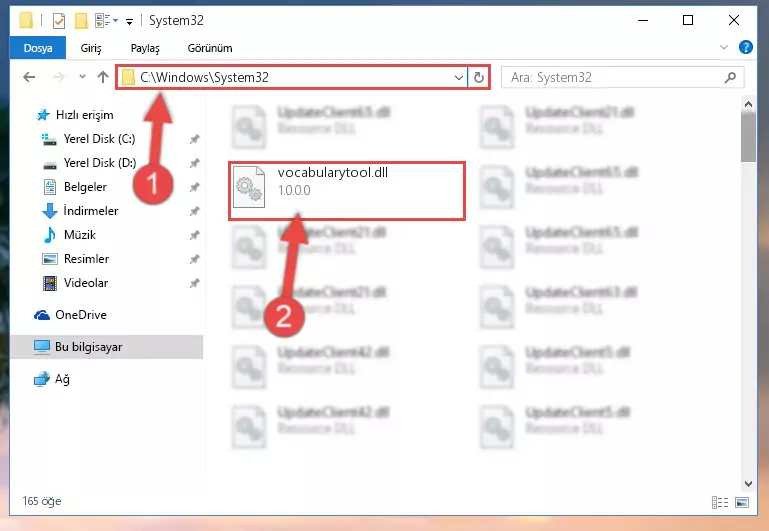769x531 pixels.
Task: Click the back navigation arrow
Action: [29, 77]
